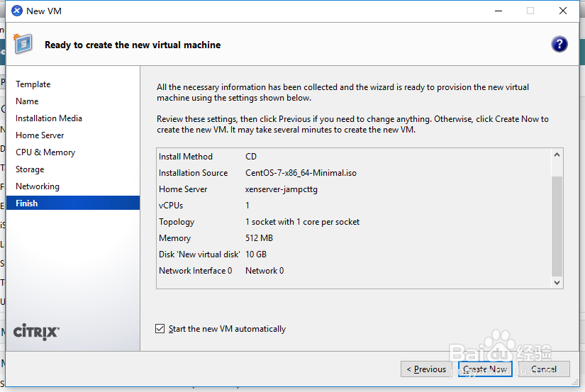Click the Create Now button
This screenshot has height=392, width=585.
pyautogui.click(x=485, y=369)
